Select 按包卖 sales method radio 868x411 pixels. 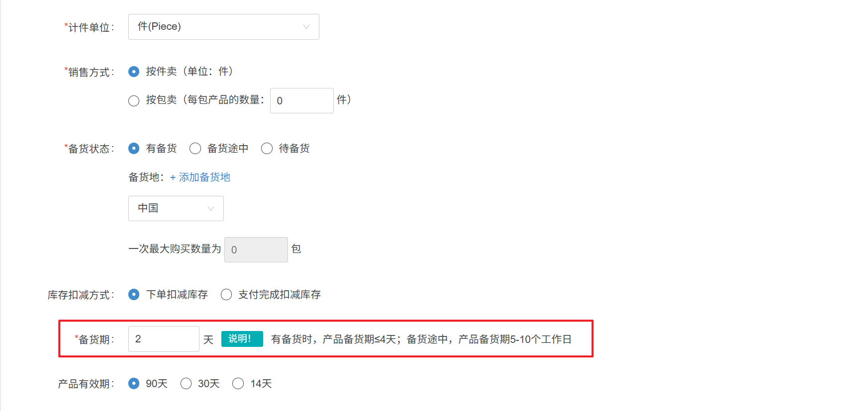pyautogui.click(x=134, y=101)
